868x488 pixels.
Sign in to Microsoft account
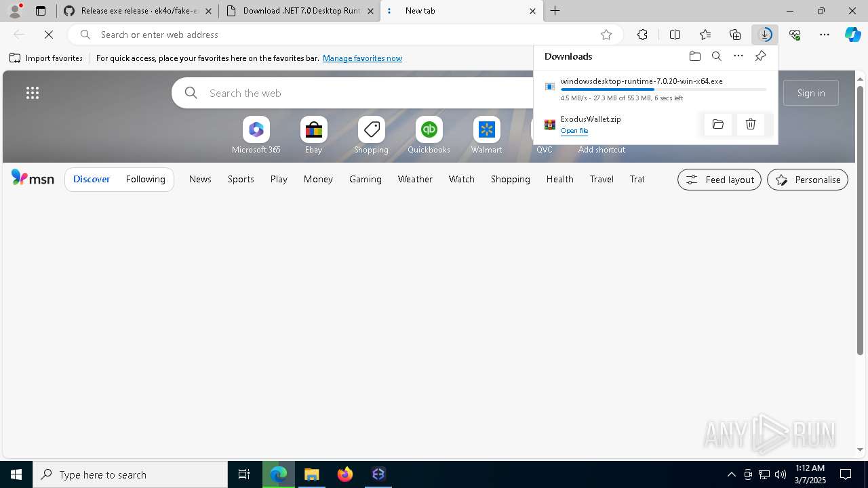point(811,93)
